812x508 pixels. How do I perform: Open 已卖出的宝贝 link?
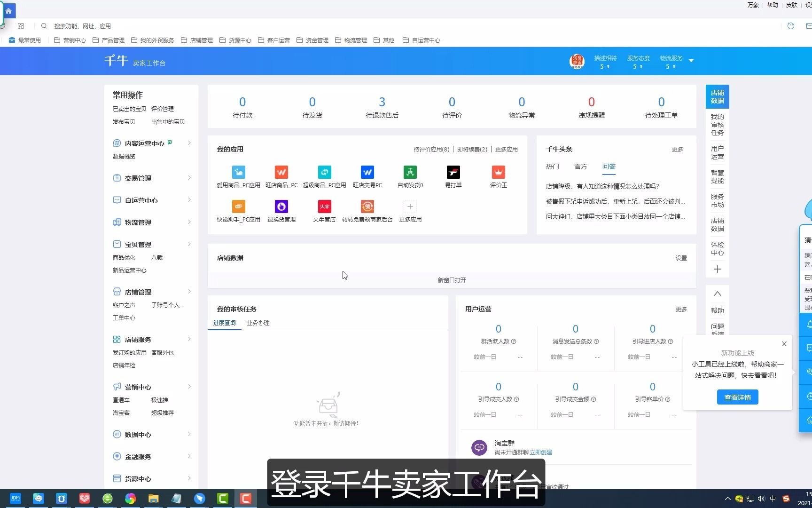129,109
